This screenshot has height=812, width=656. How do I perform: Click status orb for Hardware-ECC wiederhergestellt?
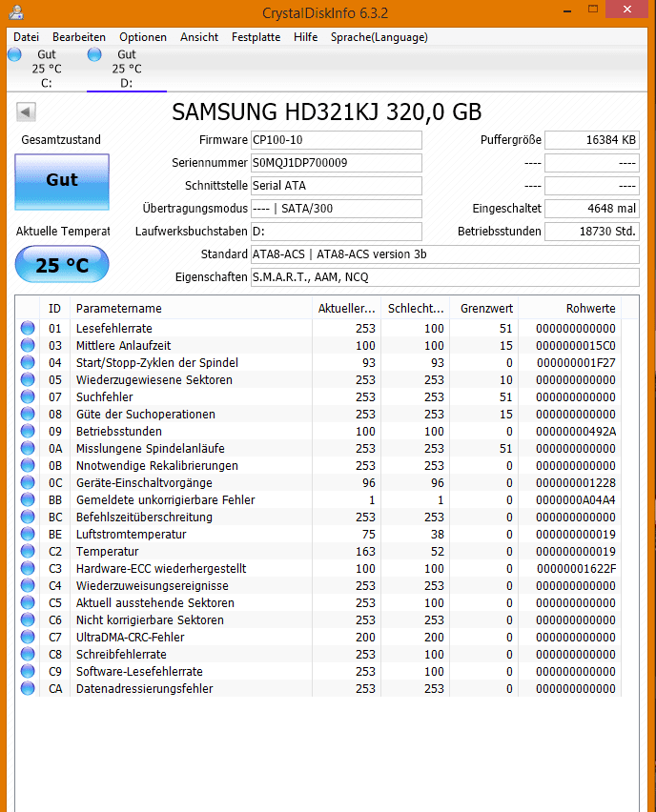pos(28,568)
